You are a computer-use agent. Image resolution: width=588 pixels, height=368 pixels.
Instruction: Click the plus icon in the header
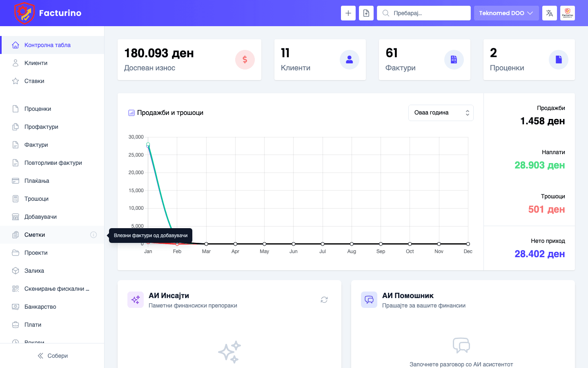point(348,13)
